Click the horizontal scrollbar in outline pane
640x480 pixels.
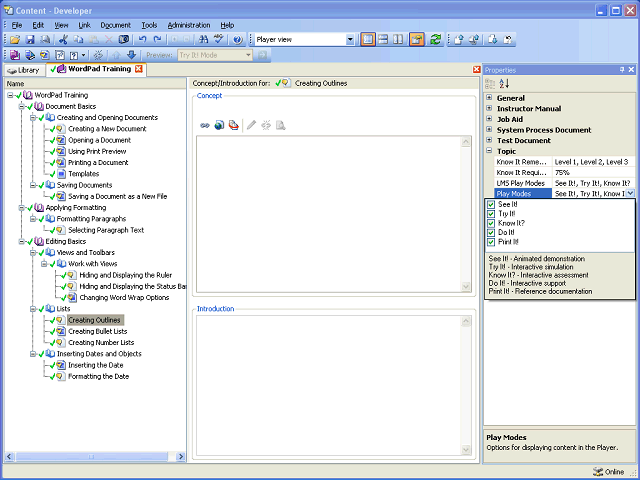[92, 456]
